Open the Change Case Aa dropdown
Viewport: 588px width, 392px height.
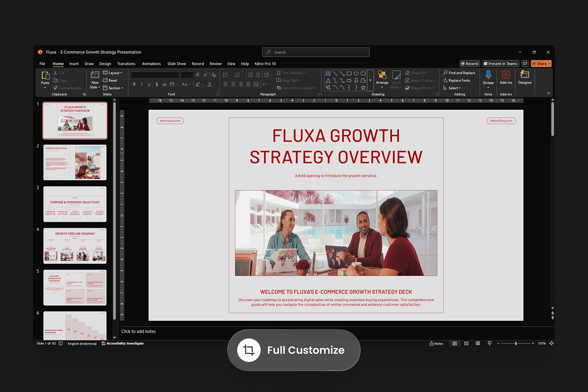[x=186, y=84]
